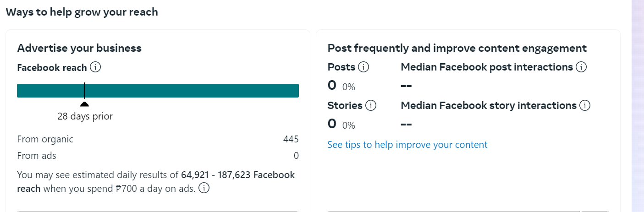Screen dimensions: 644x212
Task: Click the vertical scrollbar on the right edge
Action: 638,105
